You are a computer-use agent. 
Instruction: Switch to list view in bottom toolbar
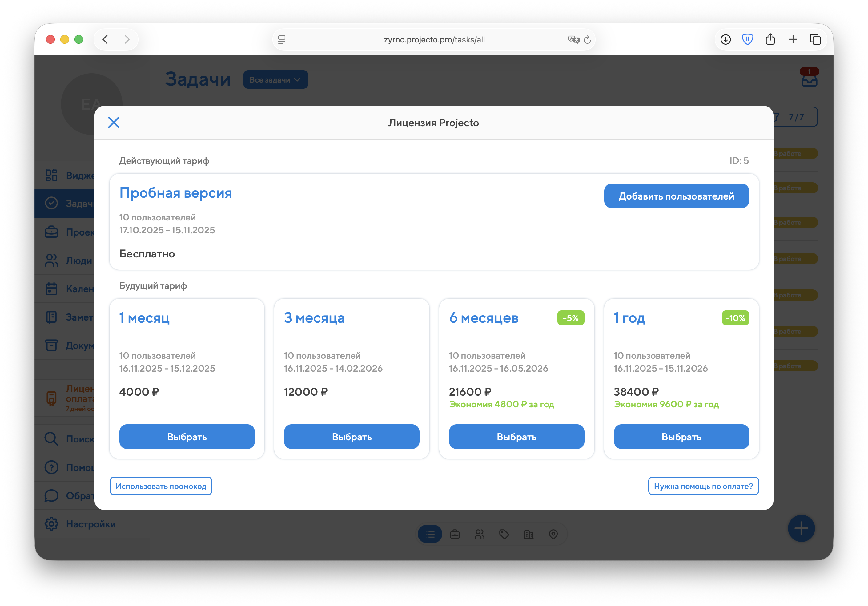point(430,534)
